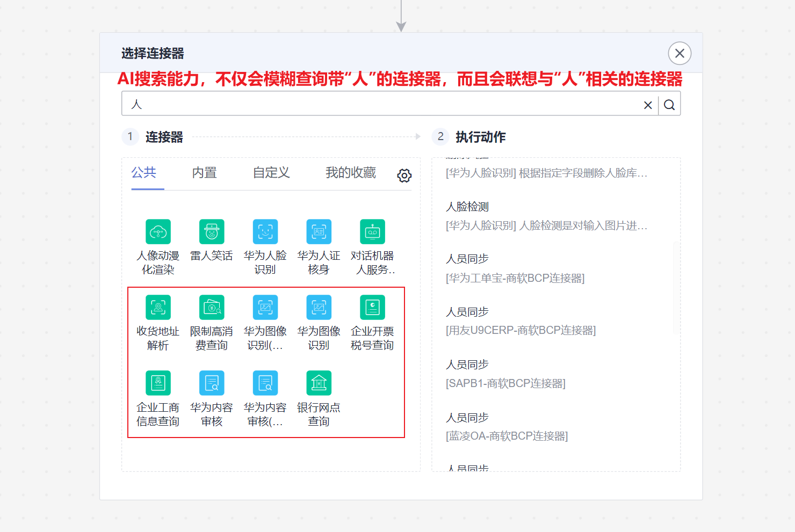Open the connector settings gear
The width and height of the screenshot is (795, 532).
(403, 175)
